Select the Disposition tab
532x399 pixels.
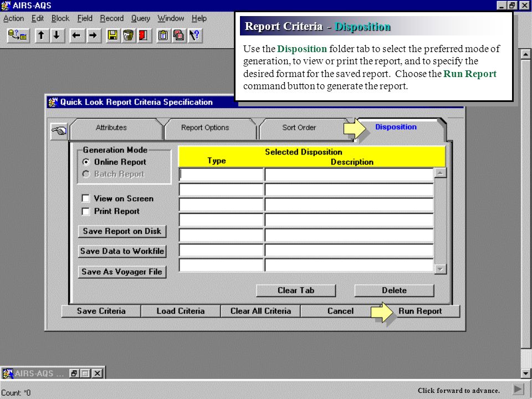(x=396, y=127)
